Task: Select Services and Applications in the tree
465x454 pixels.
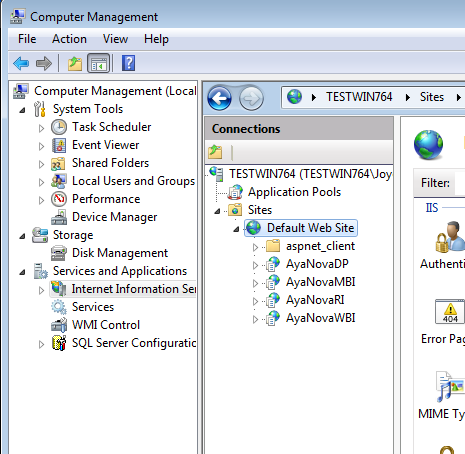Action: point(120,271)
